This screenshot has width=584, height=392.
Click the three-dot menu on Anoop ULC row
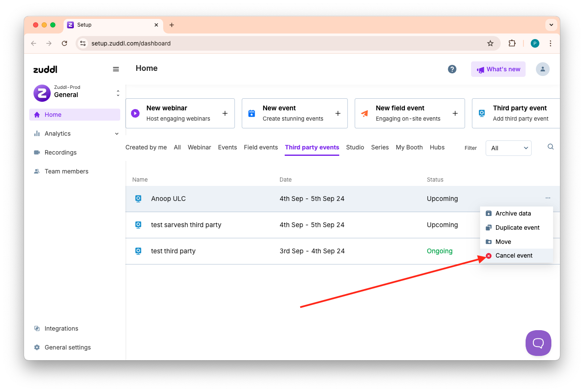[547, 198]
